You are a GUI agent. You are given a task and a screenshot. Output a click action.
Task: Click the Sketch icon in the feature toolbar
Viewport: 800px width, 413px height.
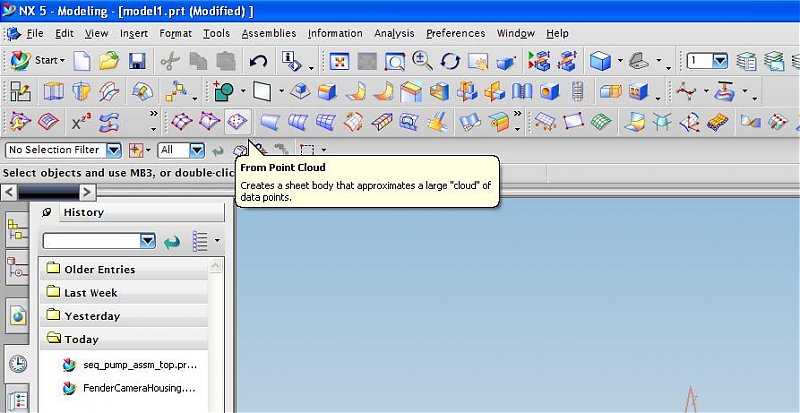point(20,92)
